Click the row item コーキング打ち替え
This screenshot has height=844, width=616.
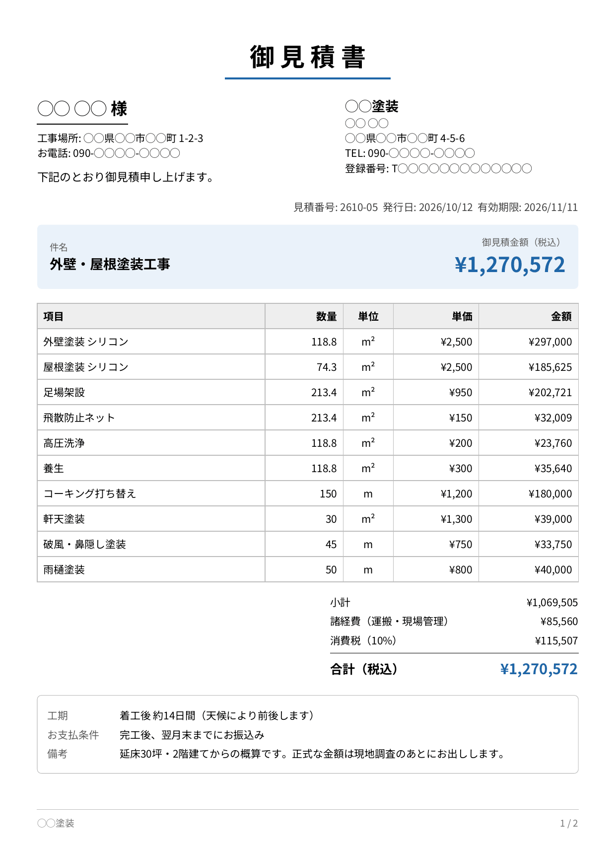90,493
